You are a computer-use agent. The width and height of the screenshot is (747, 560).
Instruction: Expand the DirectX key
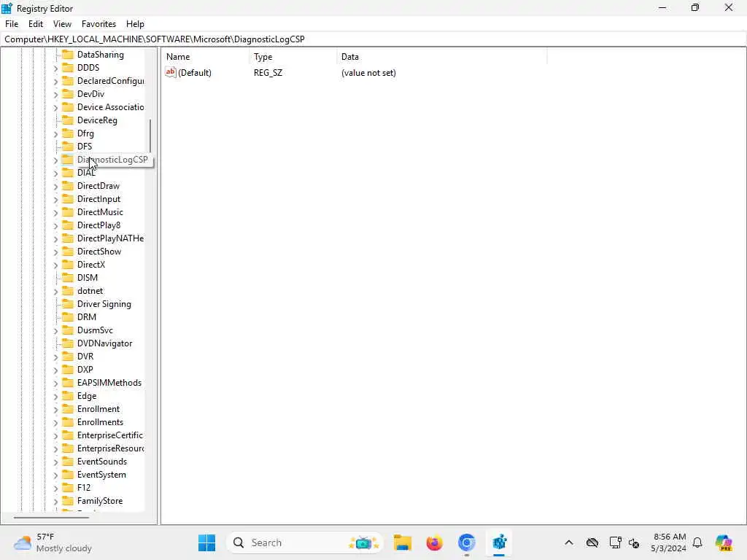[55, 265]
